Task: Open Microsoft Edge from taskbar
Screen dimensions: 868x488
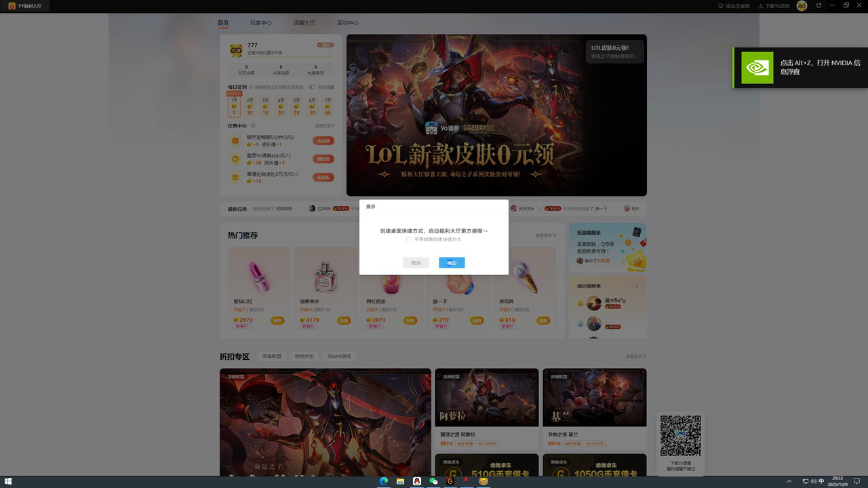Action: click(x=384, y=482)
